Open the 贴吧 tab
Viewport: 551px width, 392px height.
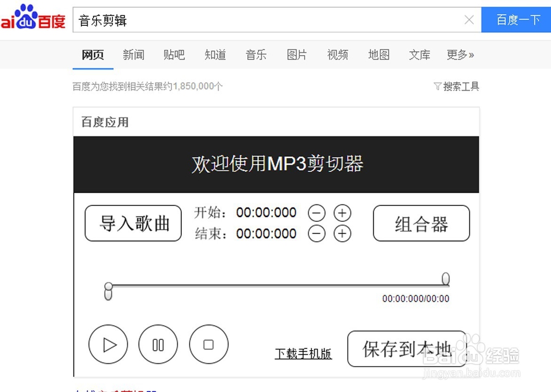point(174,55)
